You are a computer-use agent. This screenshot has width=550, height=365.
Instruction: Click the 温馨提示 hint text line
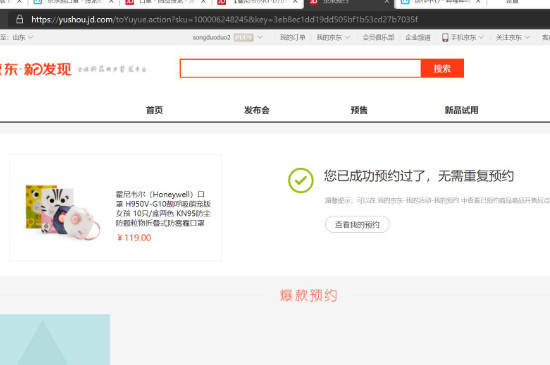pyautogui.click(x=437, y=201)
